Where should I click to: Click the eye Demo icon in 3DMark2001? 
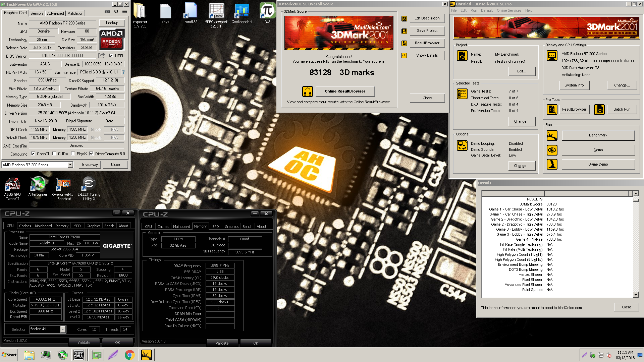[x=552, y=150]
